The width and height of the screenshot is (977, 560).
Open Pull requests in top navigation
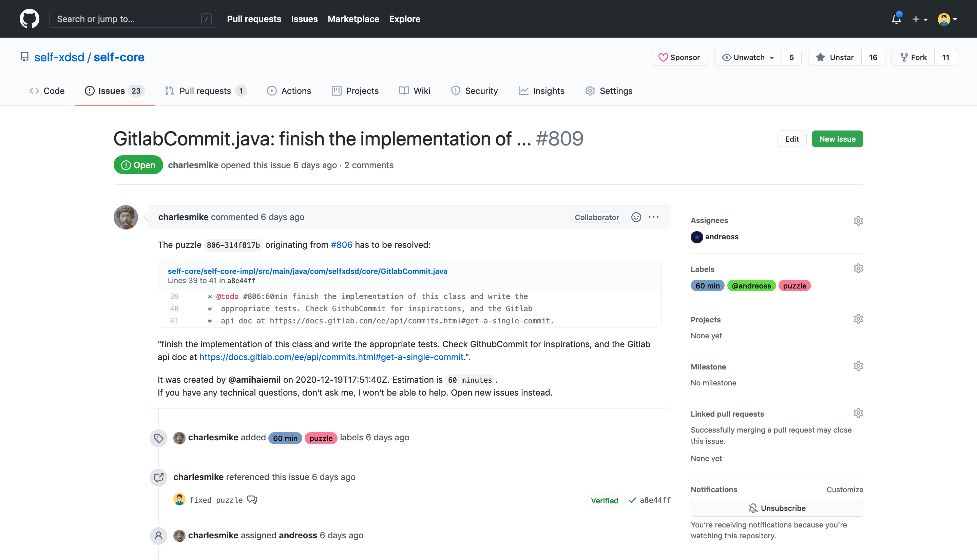click(x=254, y=19)
